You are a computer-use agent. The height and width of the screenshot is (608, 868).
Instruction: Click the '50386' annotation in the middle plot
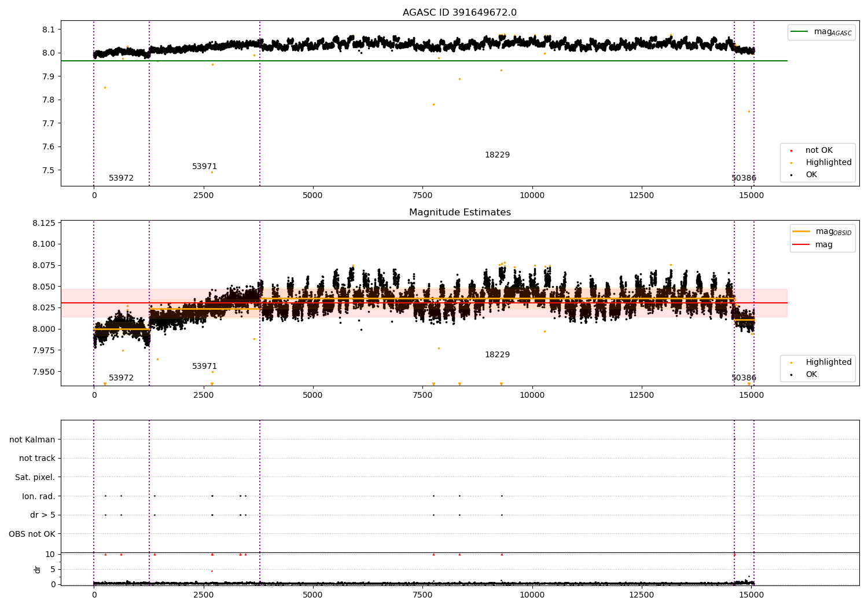(744, 378)
